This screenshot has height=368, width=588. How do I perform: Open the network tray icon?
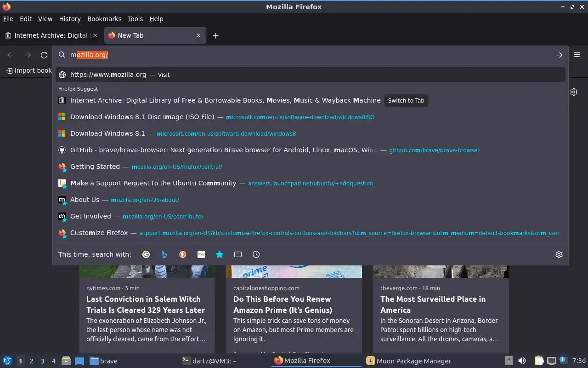click(x=552, y=361)
